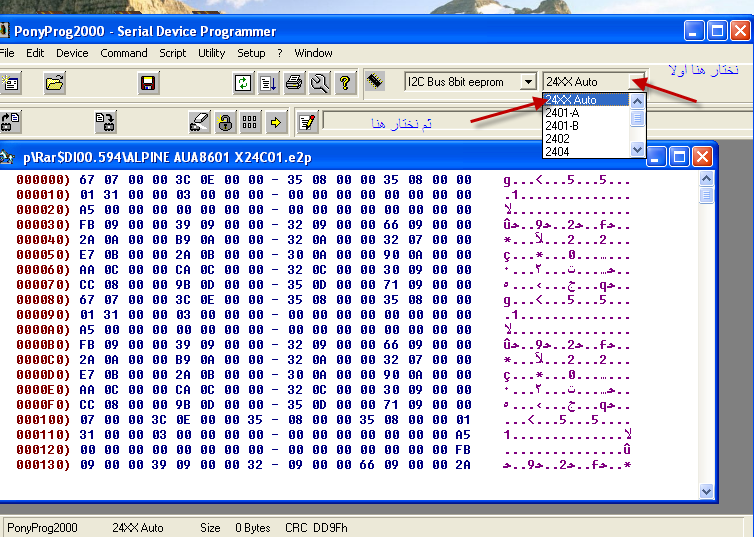754x537 pixels.
Task: Open the 24XX Auto device type combo box
Action: [637, 82]
